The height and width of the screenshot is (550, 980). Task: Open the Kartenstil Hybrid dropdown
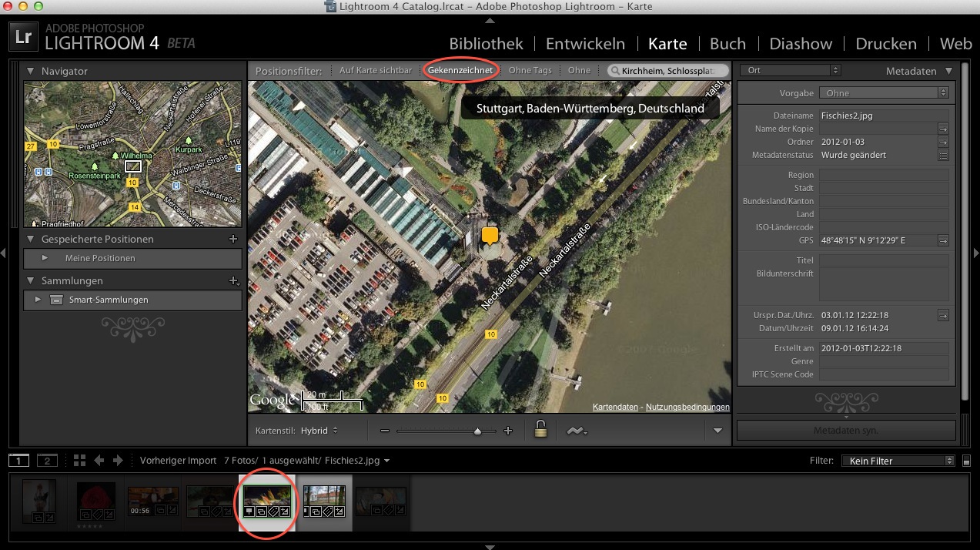click(x=319, y=431)
